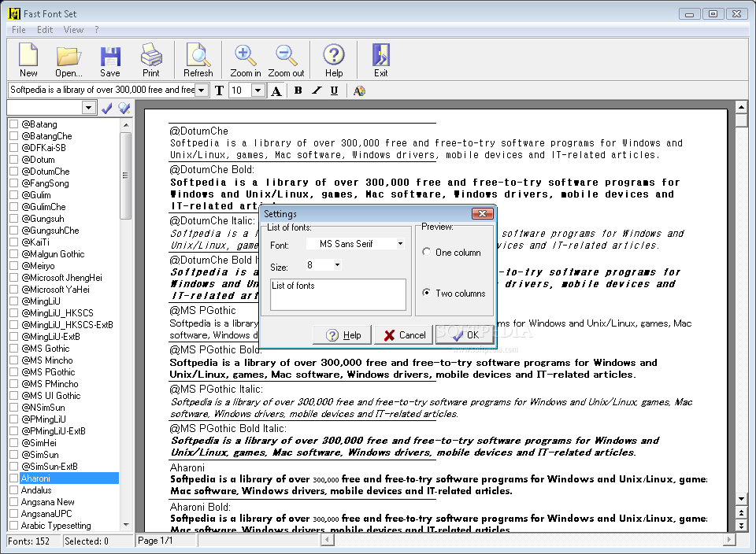
Task: Click the Zoom in magnifier icon
Action: (x=246, y=60)
